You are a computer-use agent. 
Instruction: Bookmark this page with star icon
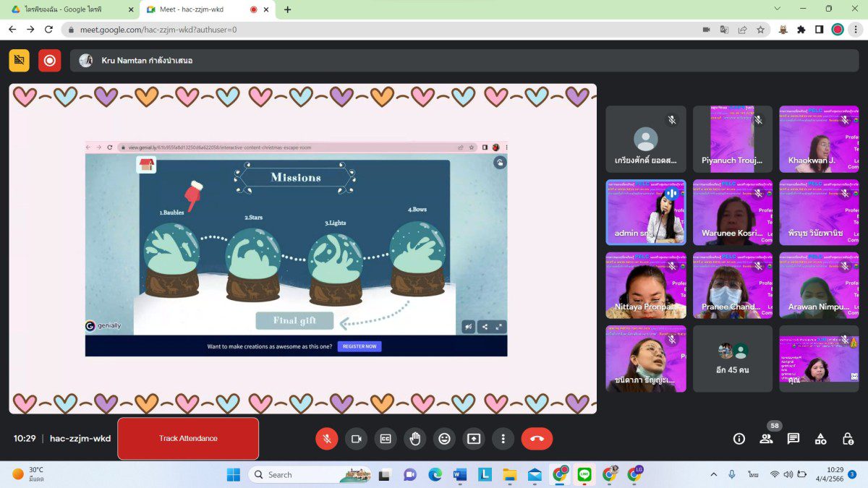(x=761, y=30)
